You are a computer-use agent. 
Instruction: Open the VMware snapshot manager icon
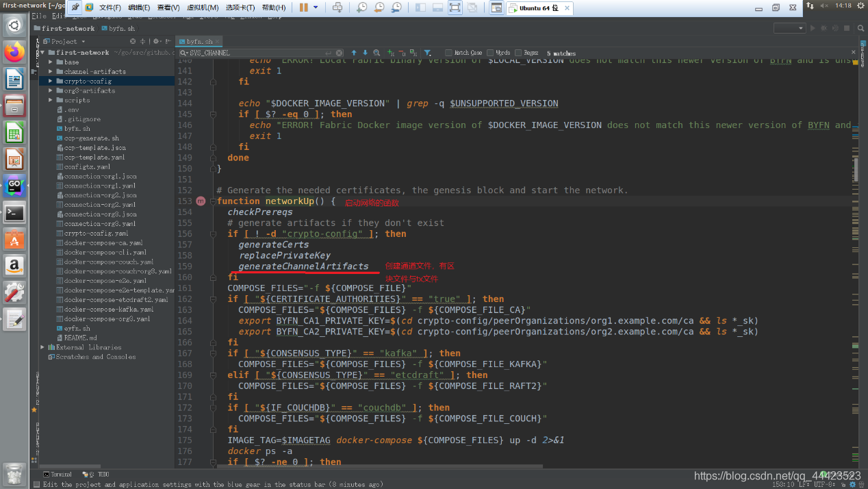pos(397,8)
